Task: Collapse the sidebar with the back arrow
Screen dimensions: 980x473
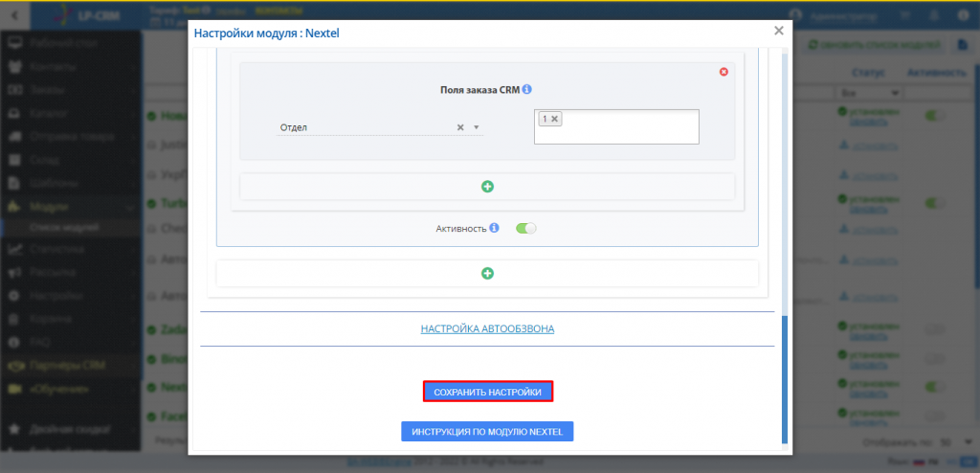Action: tap(15, 15)
